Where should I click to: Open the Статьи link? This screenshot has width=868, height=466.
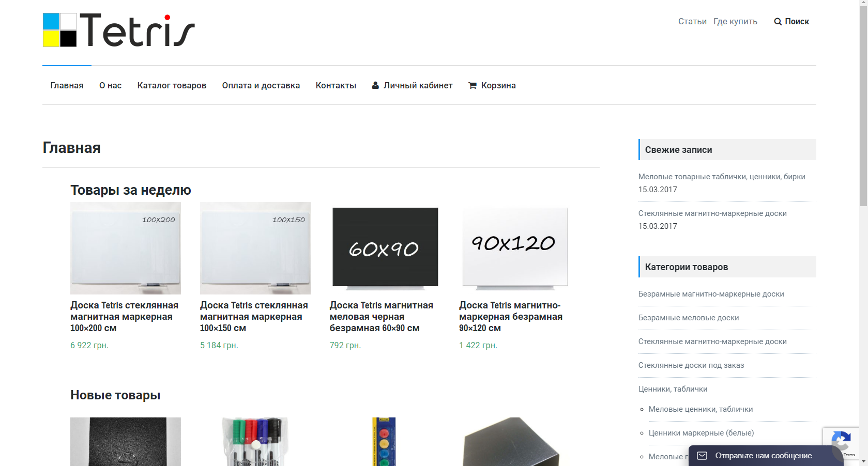692,21
